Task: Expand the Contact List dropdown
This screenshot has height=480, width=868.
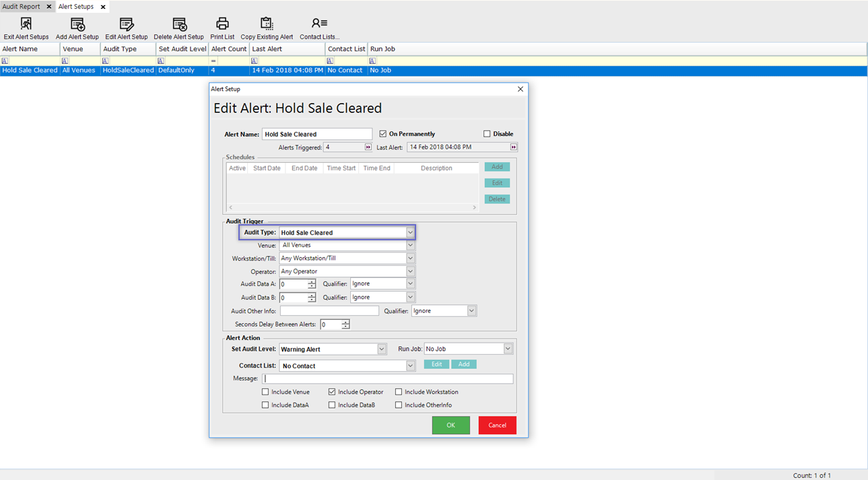Action: click(409, 366)
